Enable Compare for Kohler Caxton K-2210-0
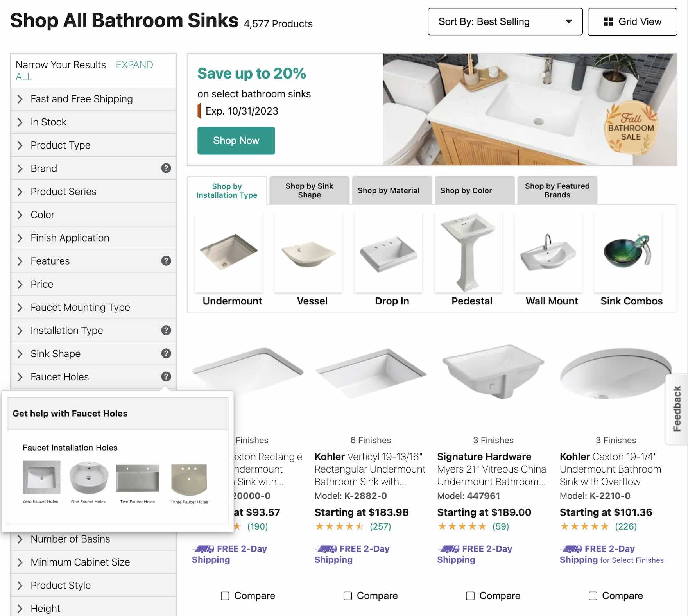The image size is (688, 616). tap(593, 596)
